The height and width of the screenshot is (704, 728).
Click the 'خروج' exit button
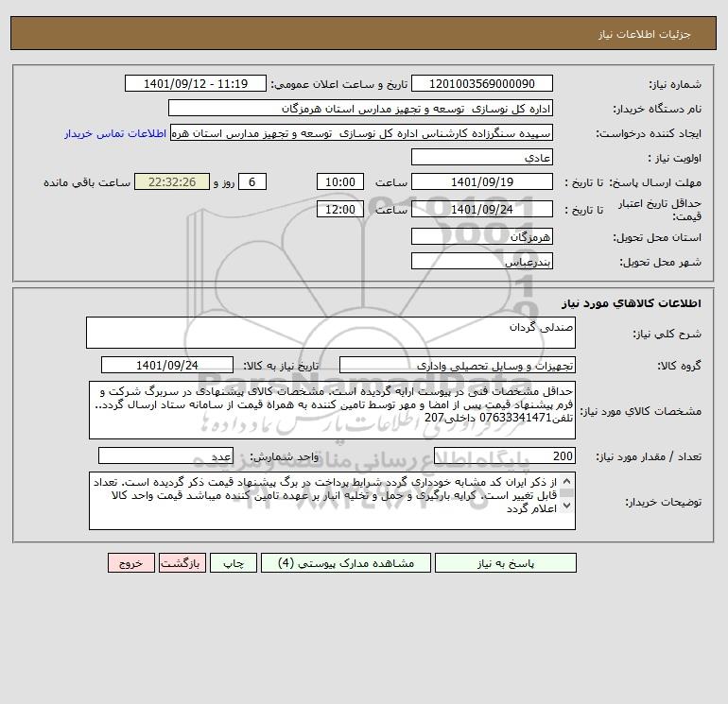(130, 563)
